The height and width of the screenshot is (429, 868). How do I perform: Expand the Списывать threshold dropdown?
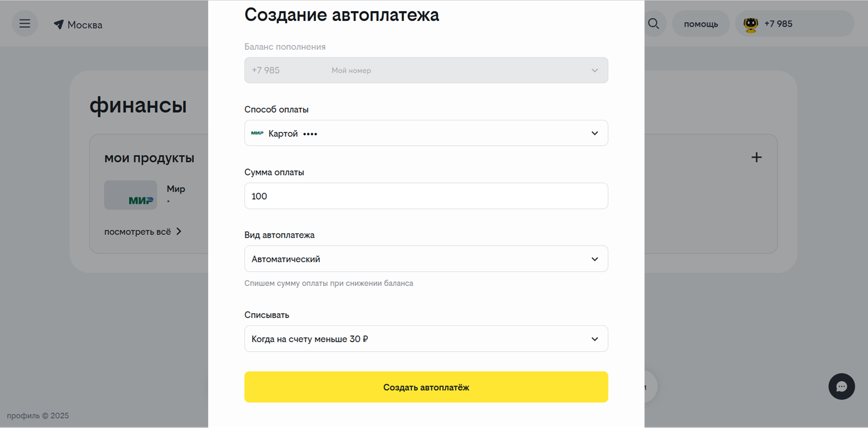[594, 339]
